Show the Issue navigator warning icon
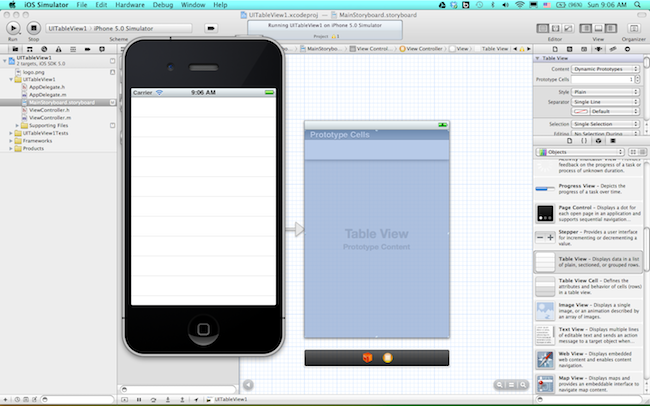Image resolution: width=650 pixels, height=406 pixels. (58, 49)
